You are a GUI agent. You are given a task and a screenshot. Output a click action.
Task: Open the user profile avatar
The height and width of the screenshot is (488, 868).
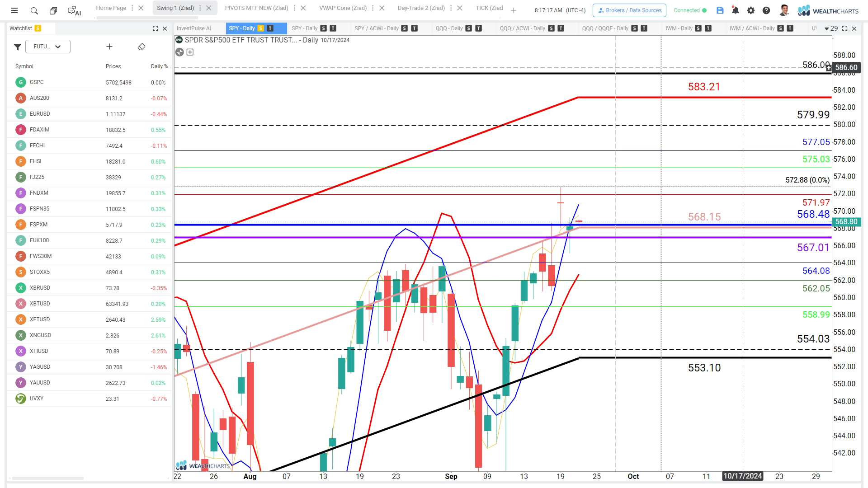tap(784, 10)
